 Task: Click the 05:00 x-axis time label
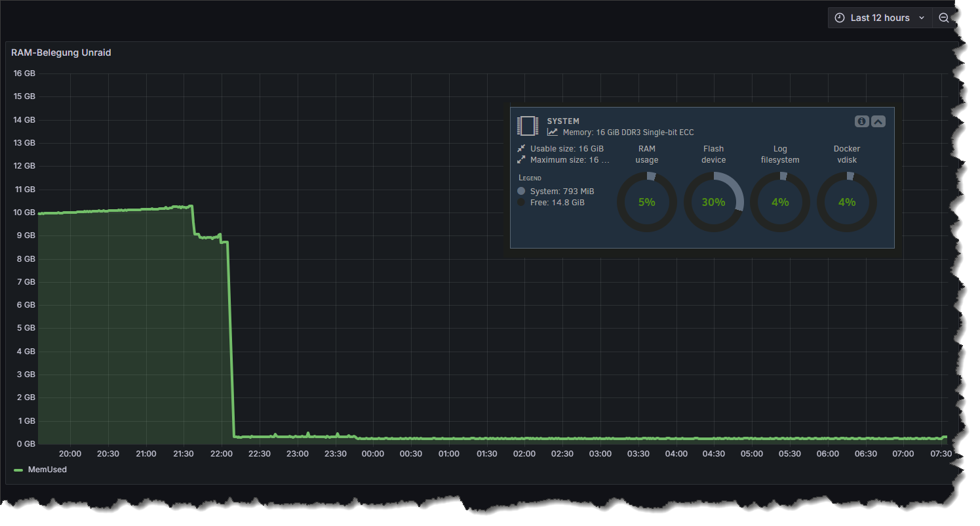coord(752,454)
